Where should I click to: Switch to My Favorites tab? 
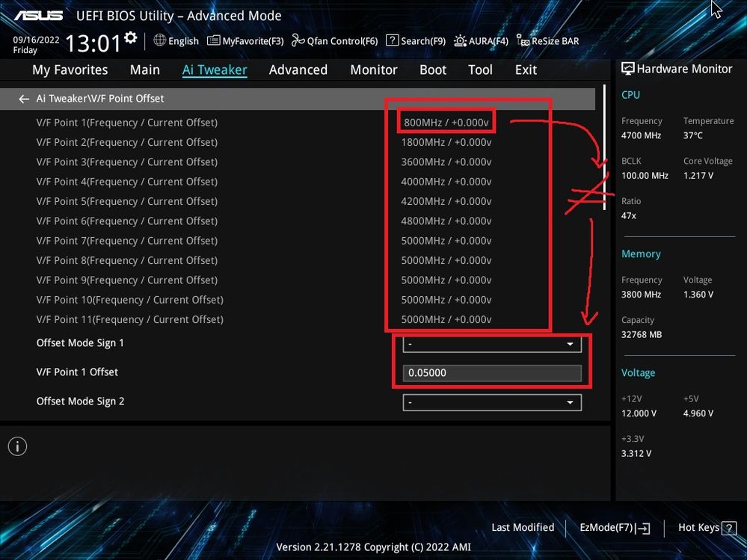coord(70,70)
